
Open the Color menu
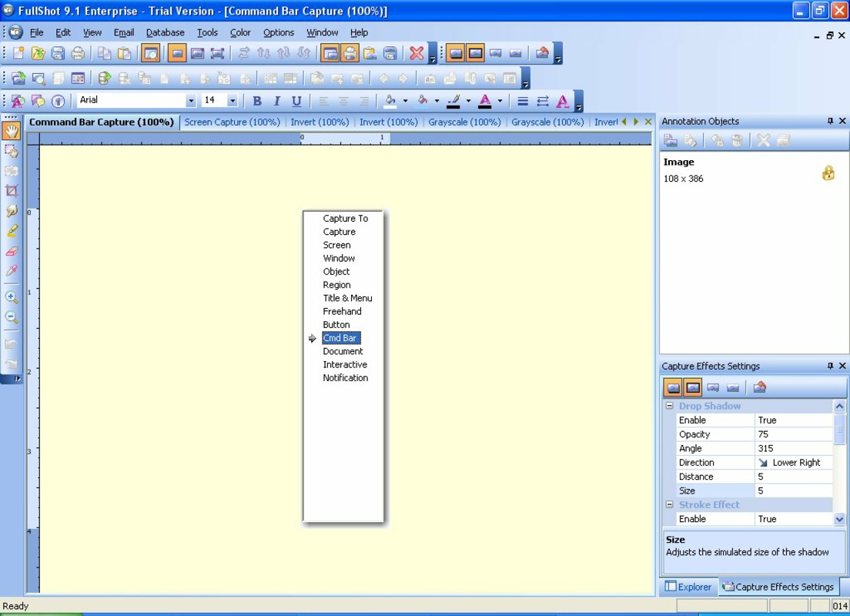tap(240, 32)
